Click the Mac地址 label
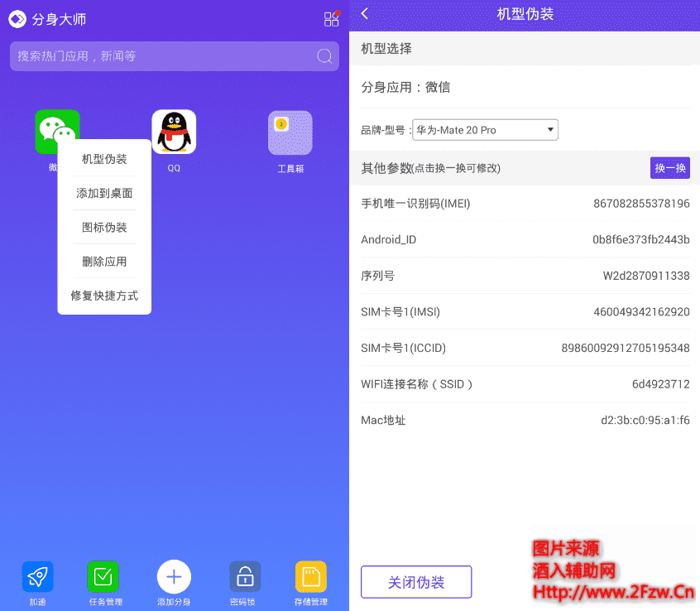Image resolution: width=700 pixels, height=611 pixels. tap(383, 421)
